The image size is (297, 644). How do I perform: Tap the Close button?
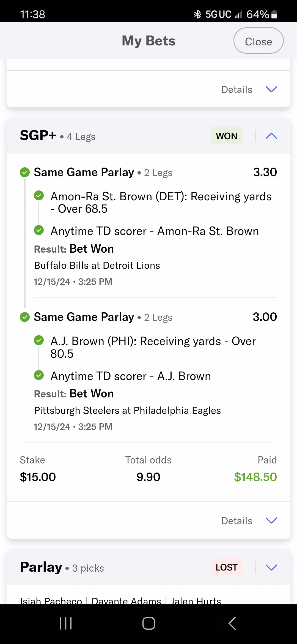[258, 41]
